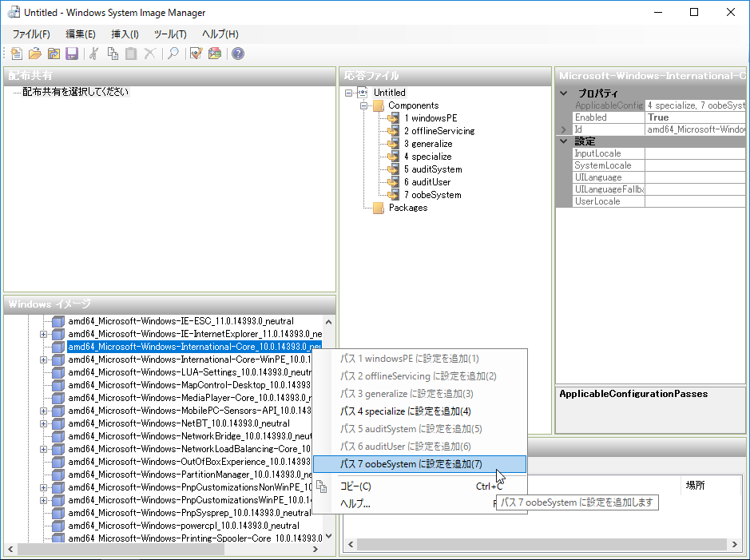Image resolution: width=750 pixels, height=560 pixels.
Task: Click the messages pane scroll right arrow
Action: click(x=735, y=544)
